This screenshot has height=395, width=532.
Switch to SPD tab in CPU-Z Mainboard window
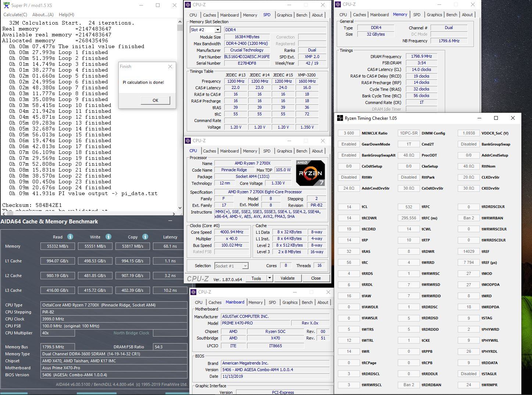tap(272, 302)
